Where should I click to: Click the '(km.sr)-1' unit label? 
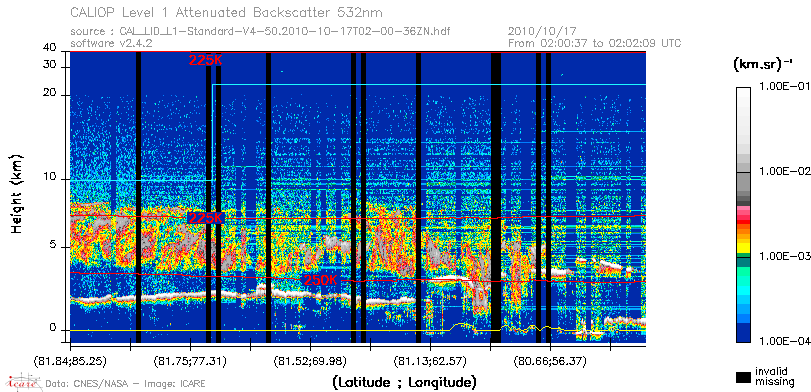coord(763,64)
